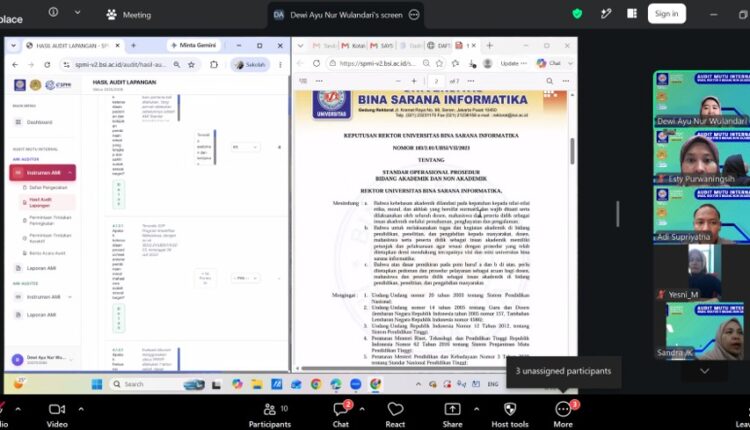This screenshot has height=430, width=750.
Task: Open the Sekolah profile chip in Chrome
Action: coord(250,65)
